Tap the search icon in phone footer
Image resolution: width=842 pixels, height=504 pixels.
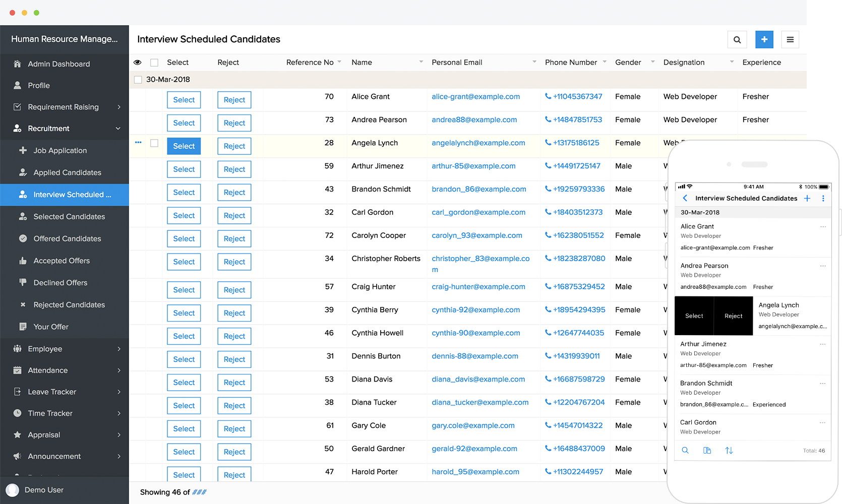pyautogui.click(x=685, y=451)
